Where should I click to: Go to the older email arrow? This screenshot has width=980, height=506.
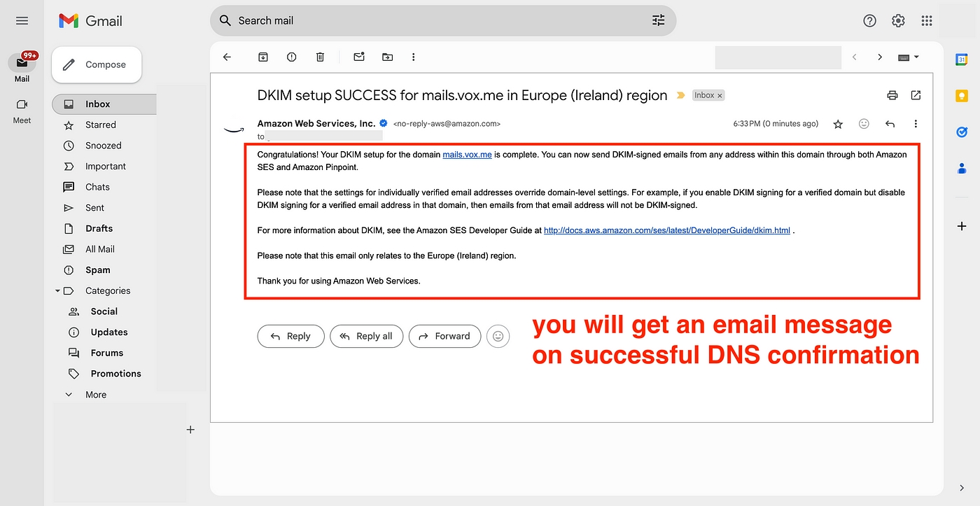pyautogui.click(x=880, y=57)
